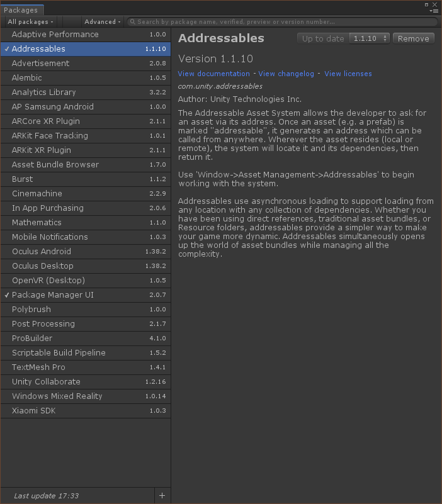
Task: Click the plus icon to add package
Action: pos(162,496)
